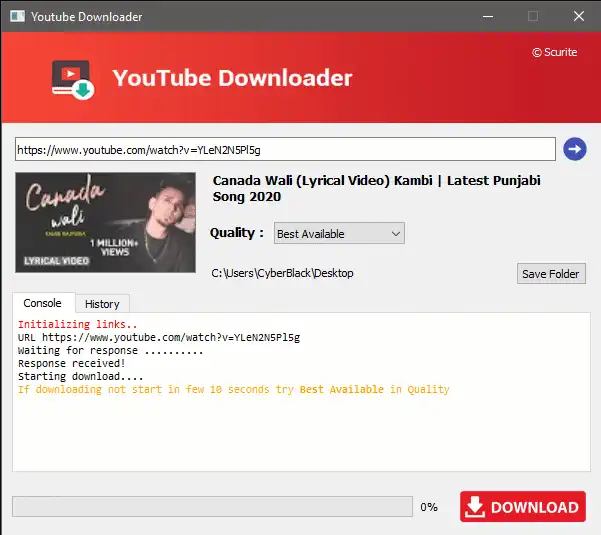Click the YouTube Downloader banner heading
Image resolution: width=601 pixels, height=535 pixels.
point(232,78)
